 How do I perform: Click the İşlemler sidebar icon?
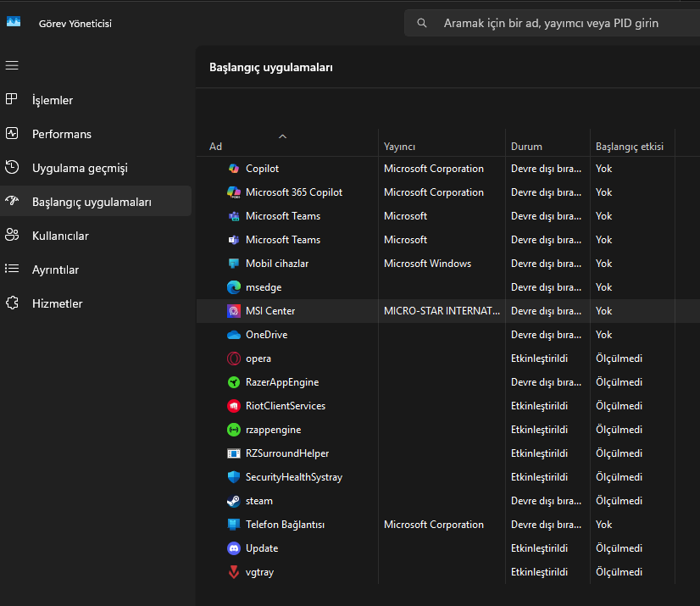[12, 99]
